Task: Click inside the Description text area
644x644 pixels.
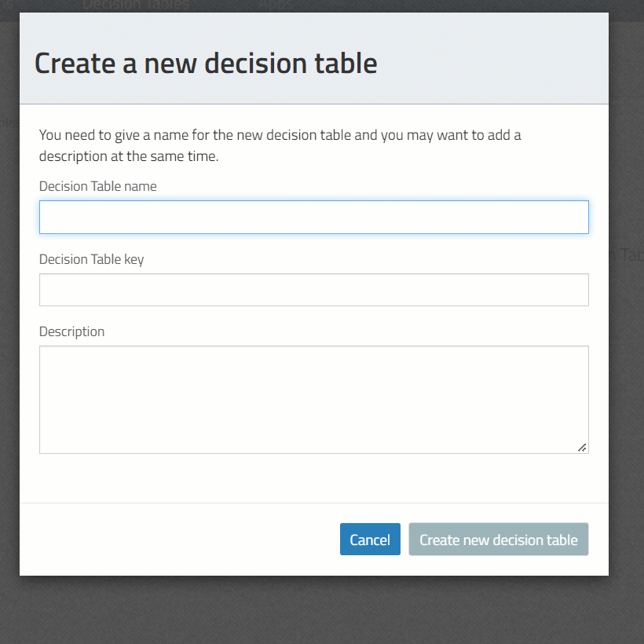Action: [x=313, y=399]
